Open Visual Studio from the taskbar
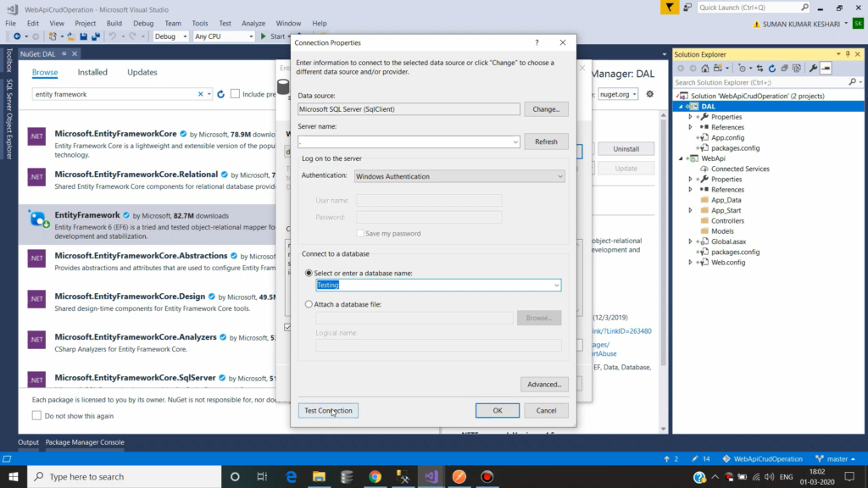This screenshot has width=868, height=488. point(431,476)
